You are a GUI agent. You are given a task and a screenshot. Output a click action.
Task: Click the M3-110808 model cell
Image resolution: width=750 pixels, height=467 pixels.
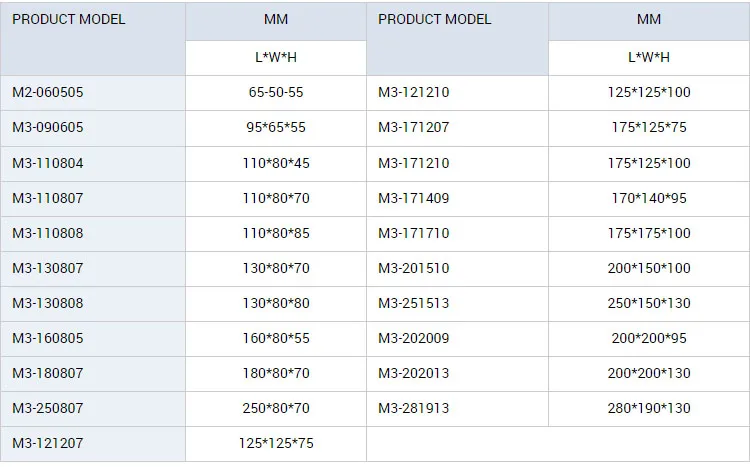[48, 233]
